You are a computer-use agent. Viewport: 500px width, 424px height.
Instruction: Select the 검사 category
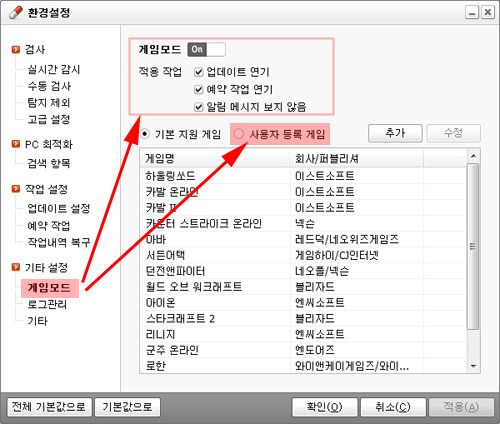[35, 49]
